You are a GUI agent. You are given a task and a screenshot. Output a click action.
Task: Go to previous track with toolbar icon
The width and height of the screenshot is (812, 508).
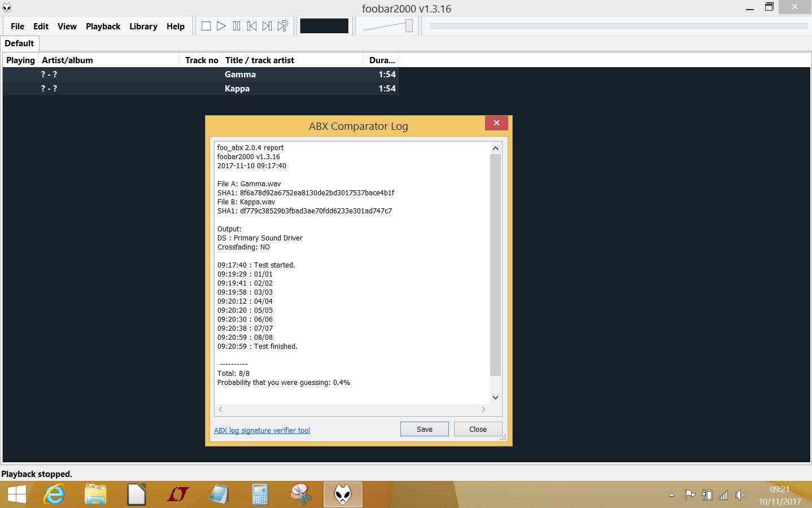(x=252, y=26)
